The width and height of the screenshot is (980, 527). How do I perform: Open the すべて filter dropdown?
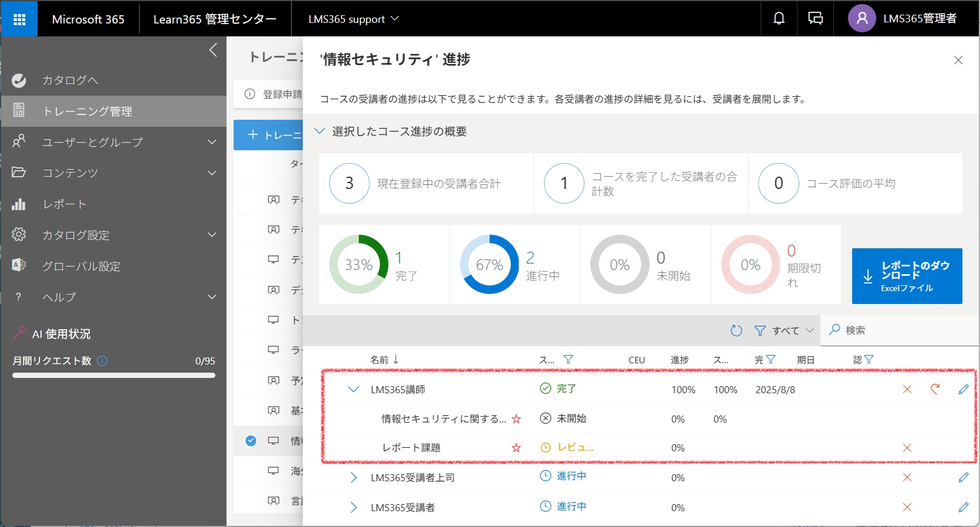point(784,330)
